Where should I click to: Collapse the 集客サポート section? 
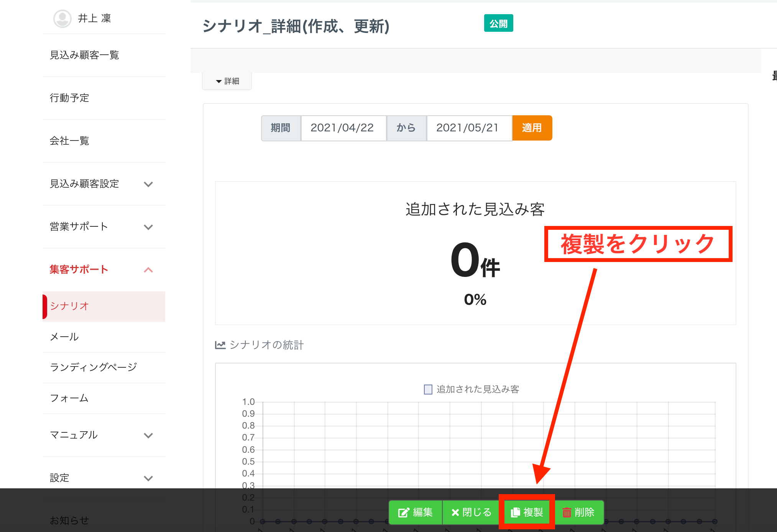coord(148,270)
